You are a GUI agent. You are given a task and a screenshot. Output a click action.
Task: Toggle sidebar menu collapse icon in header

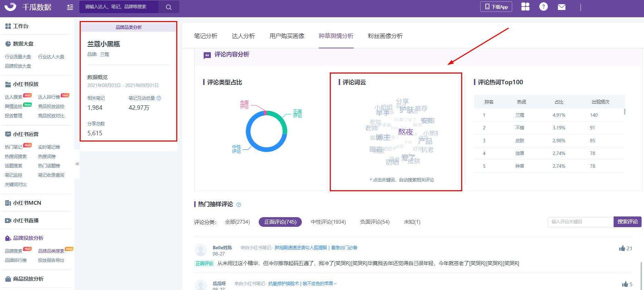[70, 7]
